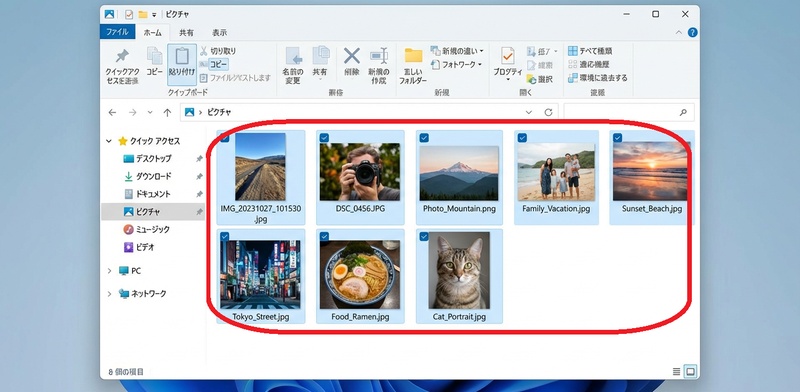The width and height of the screenshot is (800, 392).
Task: Click the title bar properties checkmark icon
Action: click(129, 14)
